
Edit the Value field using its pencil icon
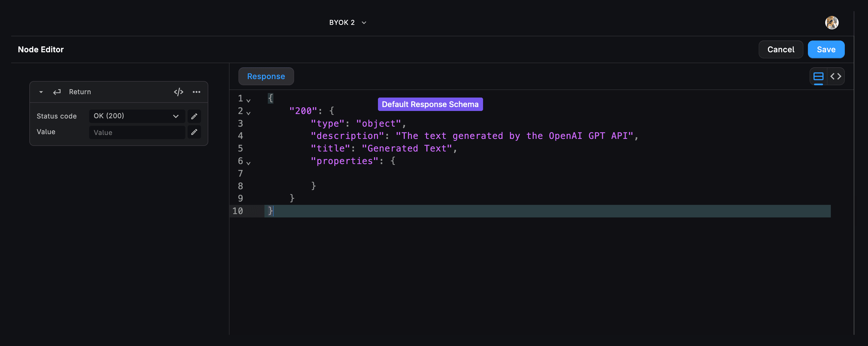point(194,132)
